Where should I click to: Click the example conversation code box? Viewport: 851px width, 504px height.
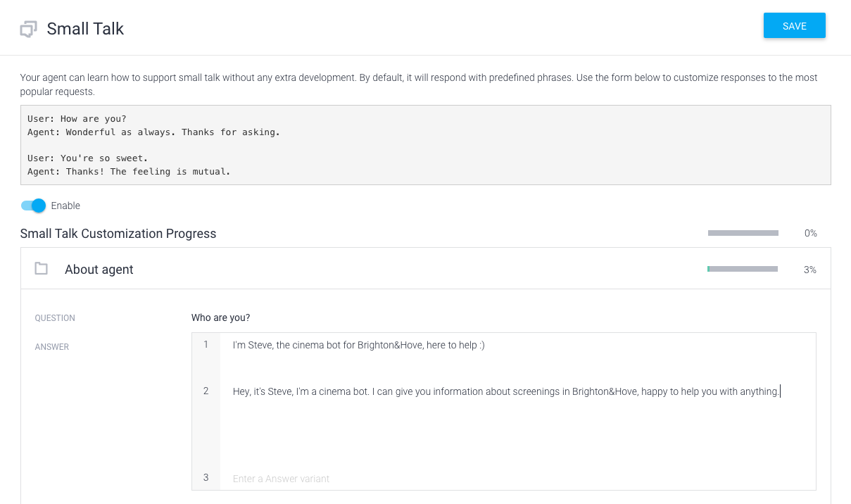click(425, 145)
